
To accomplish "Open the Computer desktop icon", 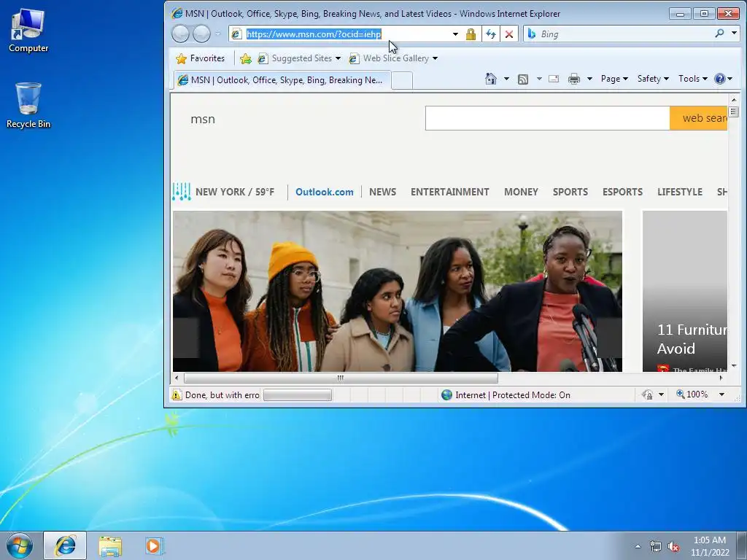I will coord(28,30).
